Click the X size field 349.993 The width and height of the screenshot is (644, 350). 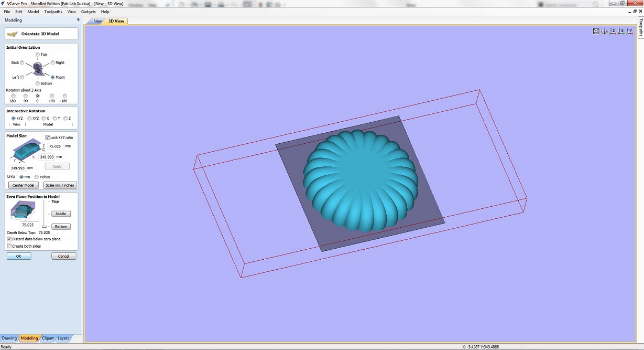[47, 157]
